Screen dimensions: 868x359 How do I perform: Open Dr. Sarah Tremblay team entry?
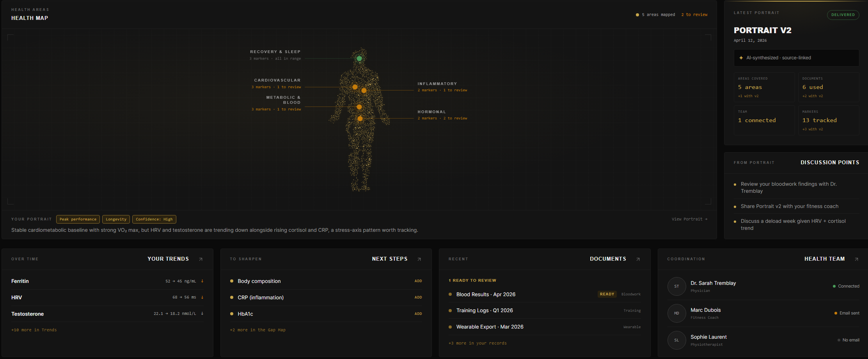(763, 286)
